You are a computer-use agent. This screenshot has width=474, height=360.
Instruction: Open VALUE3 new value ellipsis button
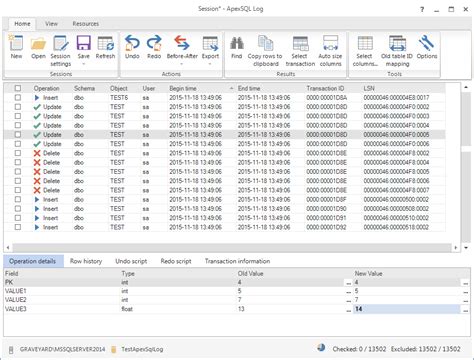465,309
